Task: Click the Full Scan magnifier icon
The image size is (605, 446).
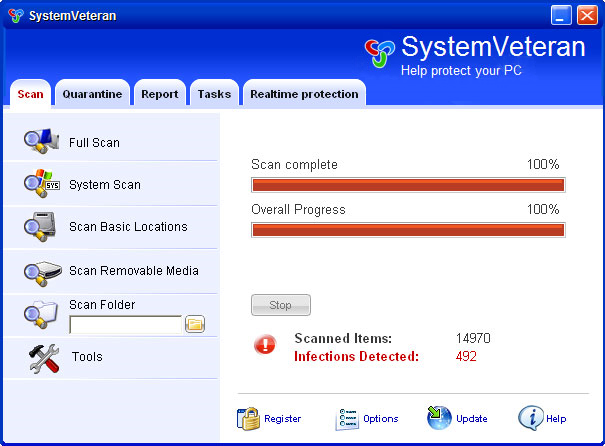Action: [x=41, y=141]
